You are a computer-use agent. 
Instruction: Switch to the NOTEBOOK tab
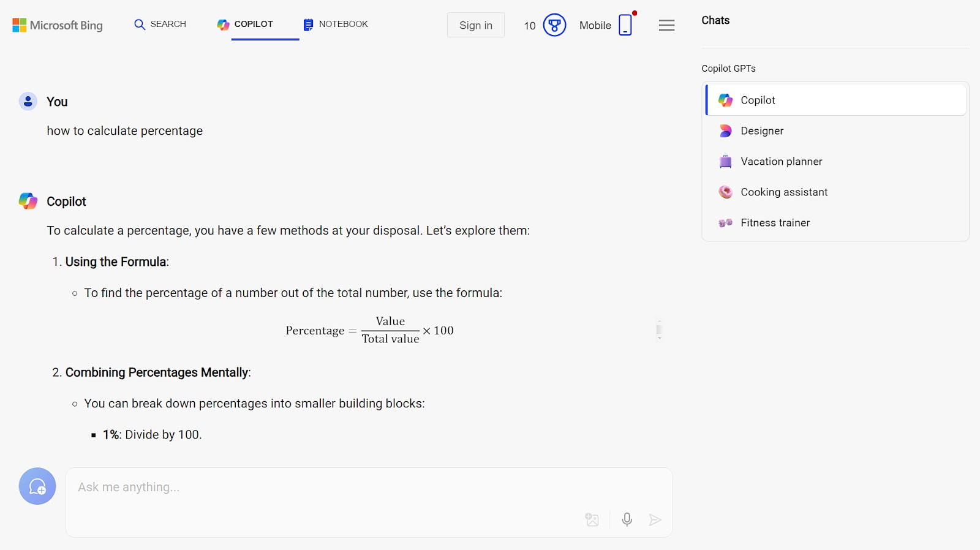(x=336, y=24)
